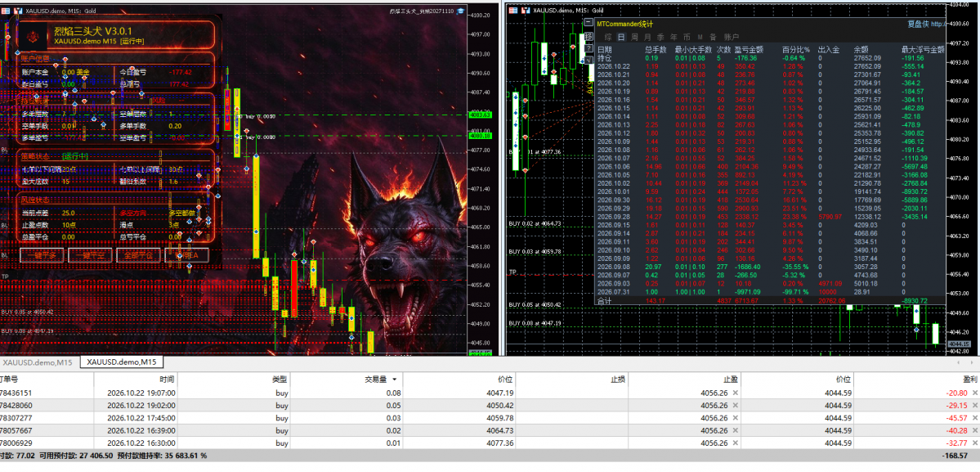Viewport: 980px width, 472px height.
Task: Close position 78428060 with profit-column X
Action: 974,406
